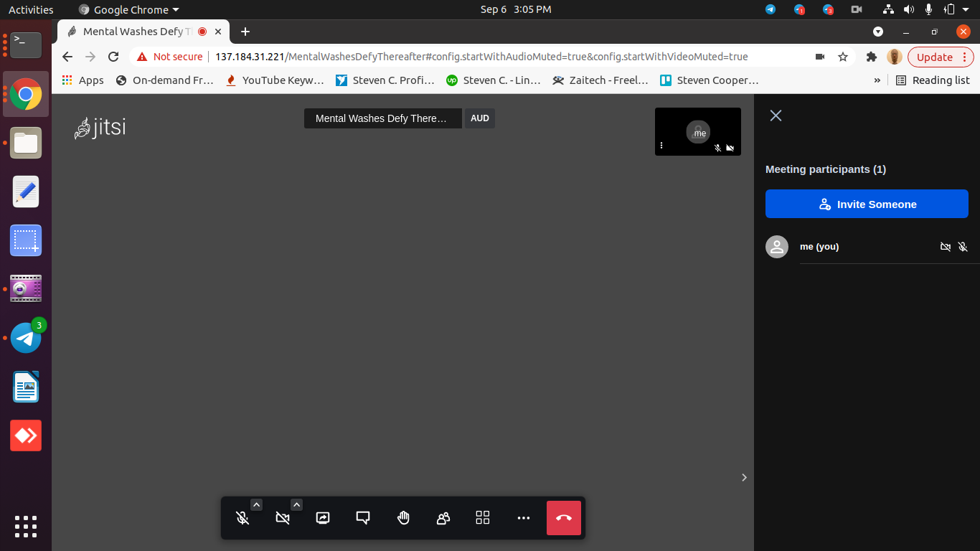
Task: Switch to tile view
Action: 483,518
